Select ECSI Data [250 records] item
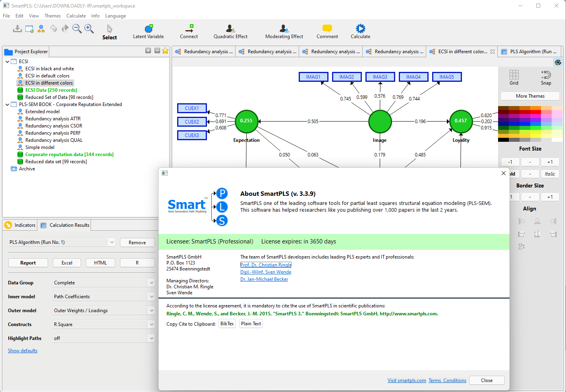 51,90
